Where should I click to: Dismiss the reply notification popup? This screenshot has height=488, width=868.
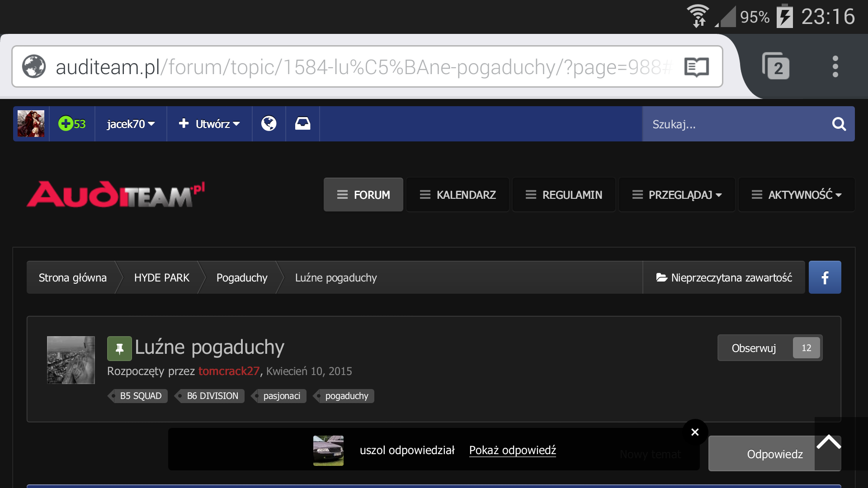pyautogui.click(x=695, y=432)
